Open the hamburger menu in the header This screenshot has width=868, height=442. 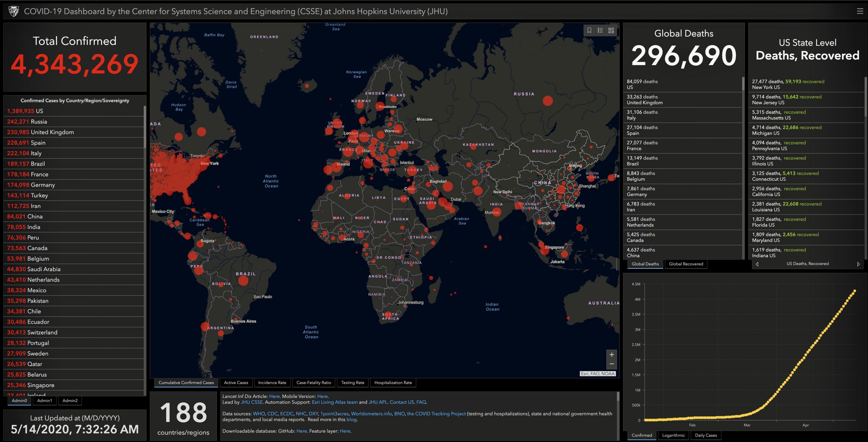pos(860,11)
